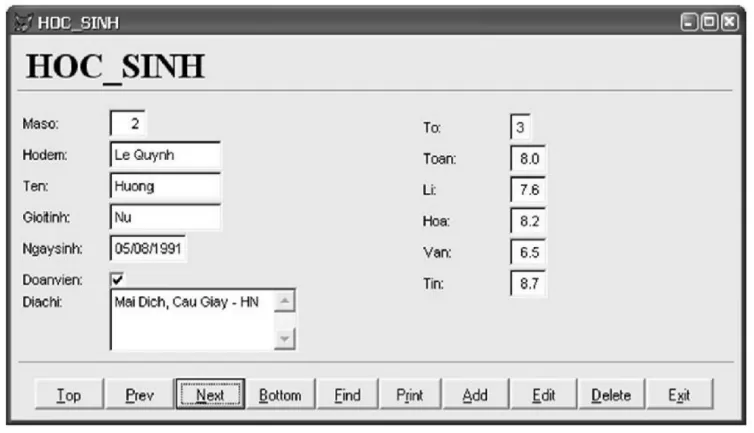Click the Diachi: label
Image resolution: width=754 pixels, height=433 pixels.
click(42, 302)
